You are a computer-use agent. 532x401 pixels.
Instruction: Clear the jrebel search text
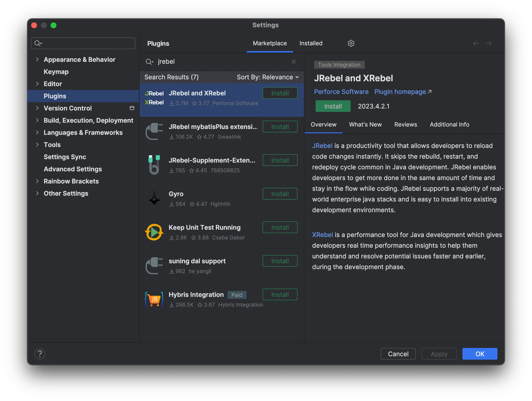294,62
